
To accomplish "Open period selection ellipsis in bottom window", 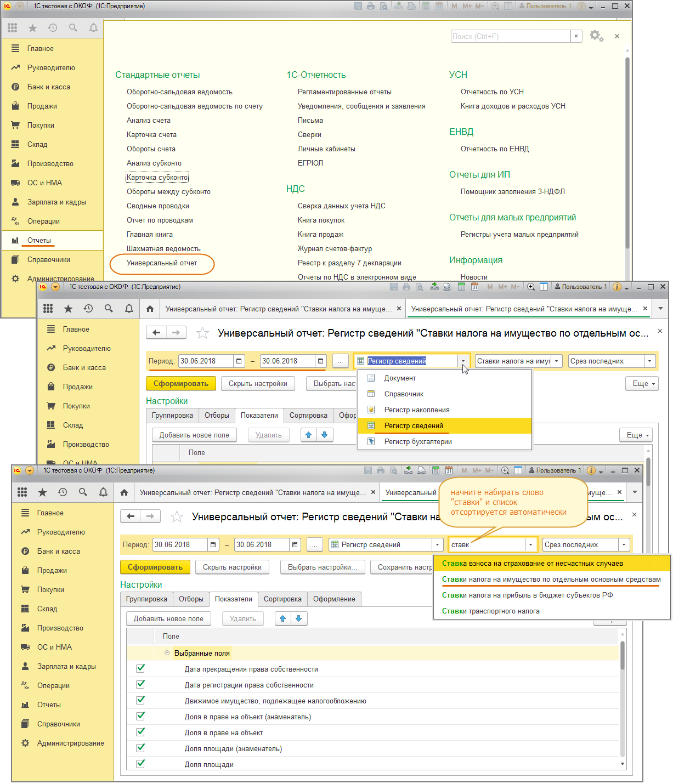I will 315,544.
